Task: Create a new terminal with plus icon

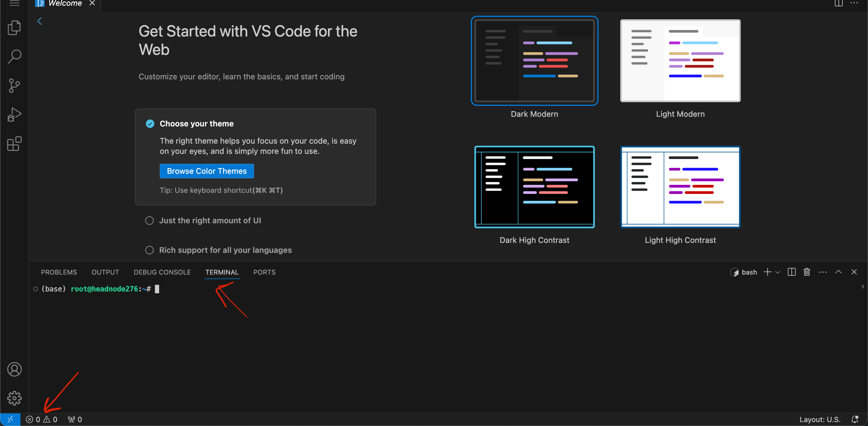Action: tap(767, 272)
